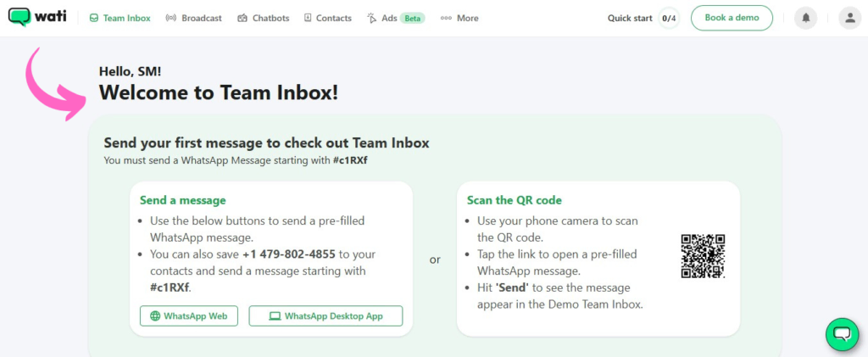The height and width of the screenshot is (357, 868).
Task: Open the 0/4 quick start progress ring
Action: [x=669, y=18]
